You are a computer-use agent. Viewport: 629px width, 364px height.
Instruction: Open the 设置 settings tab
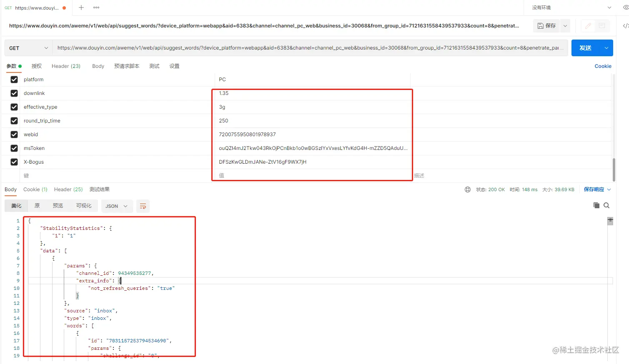point(174,66)
